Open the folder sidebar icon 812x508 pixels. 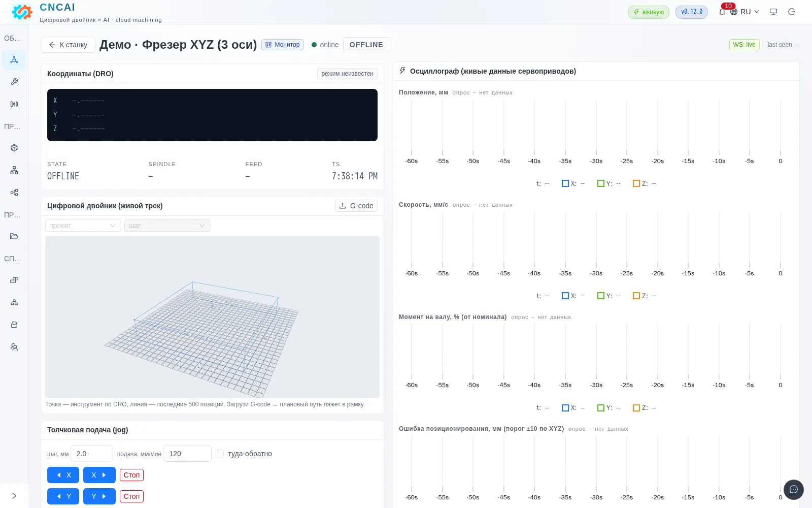point(14,236)
